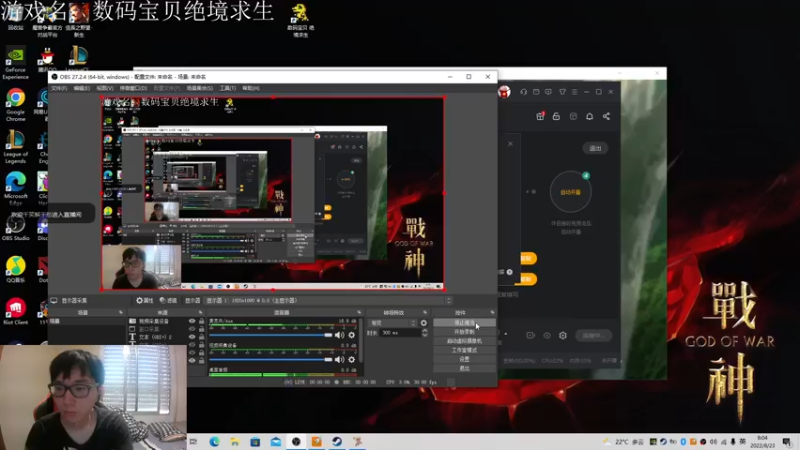800x450 pixels.
Task: Open the 视图(V) menu in OBS
Action: [105, 88]
